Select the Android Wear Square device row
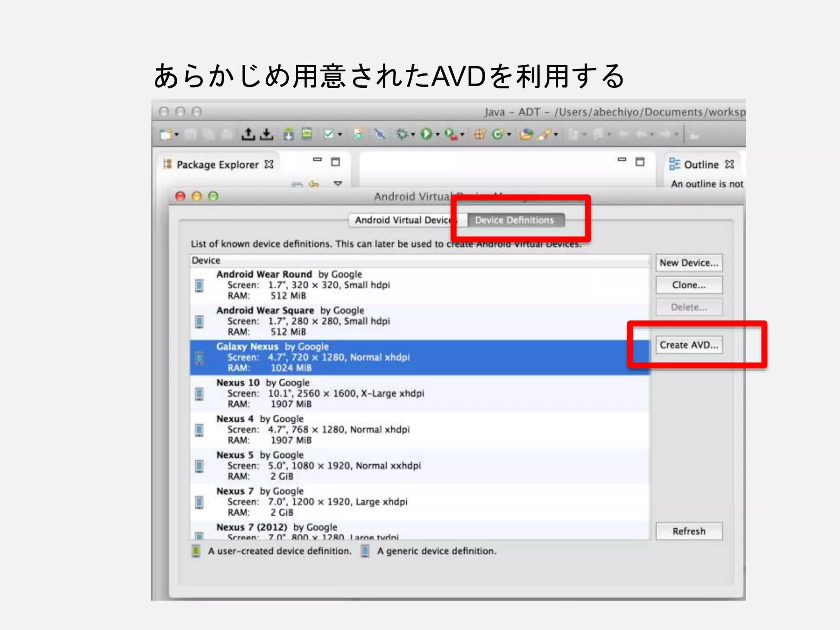This screenshot has height=630, width=840. tap(420, 321)
